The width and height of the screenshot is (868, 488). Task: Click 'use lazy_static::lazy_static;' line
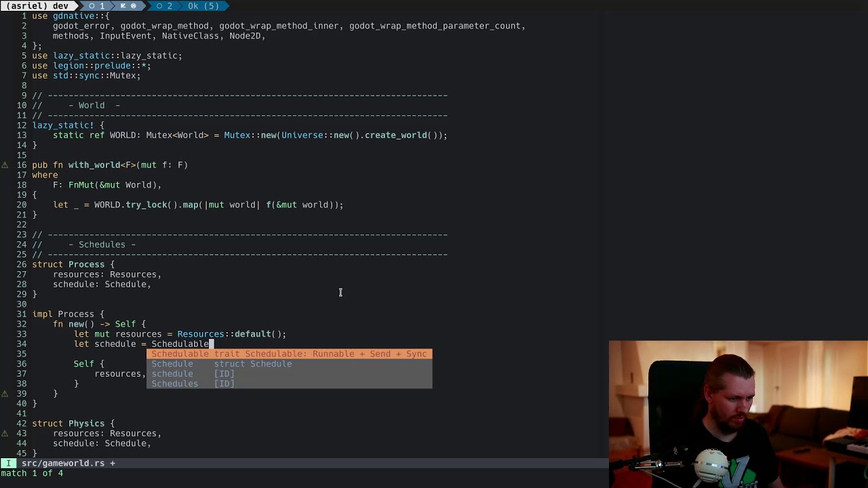(107, 56)
